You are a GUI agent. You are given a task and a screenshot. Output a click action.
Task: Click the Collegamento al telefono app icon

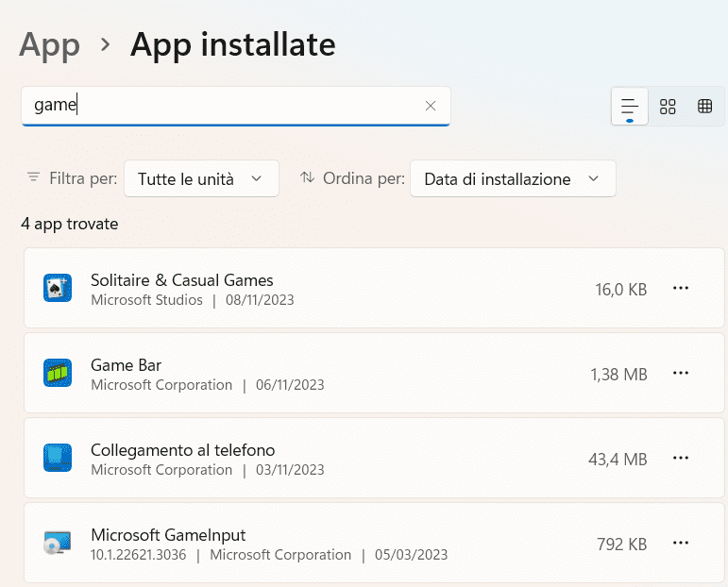point(58,458)
